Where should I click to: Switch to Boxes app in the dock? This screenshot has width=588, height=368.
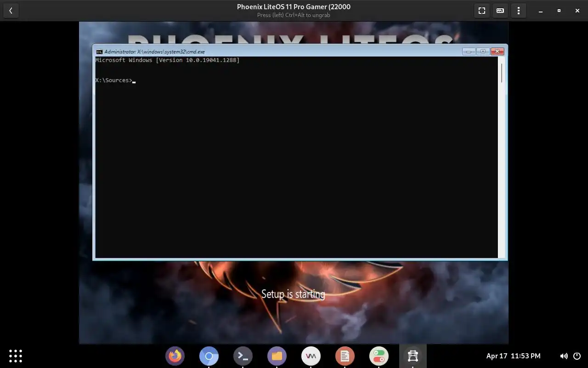[x=413, y=356]
